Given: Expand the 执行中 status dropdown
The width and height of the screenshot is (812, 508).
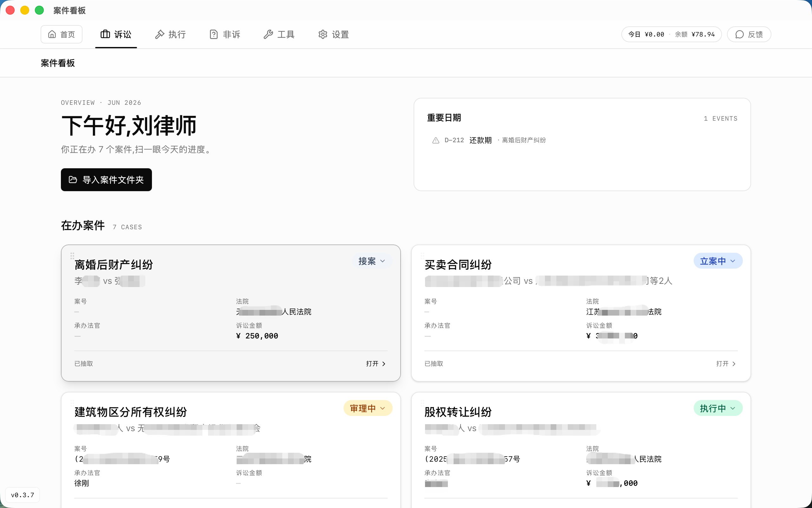Looking at the screenshot, I should pos(718,408).
